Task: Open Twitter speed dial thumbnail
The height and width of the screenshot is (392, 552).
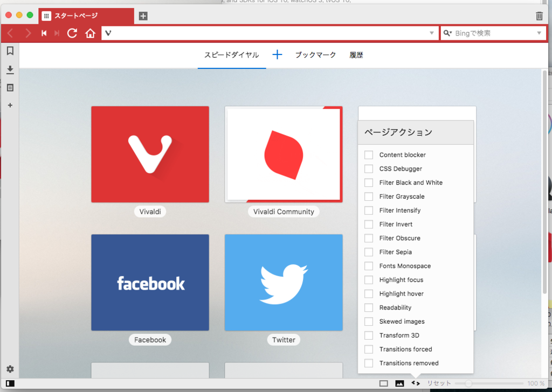Action: tap(284, 283)
